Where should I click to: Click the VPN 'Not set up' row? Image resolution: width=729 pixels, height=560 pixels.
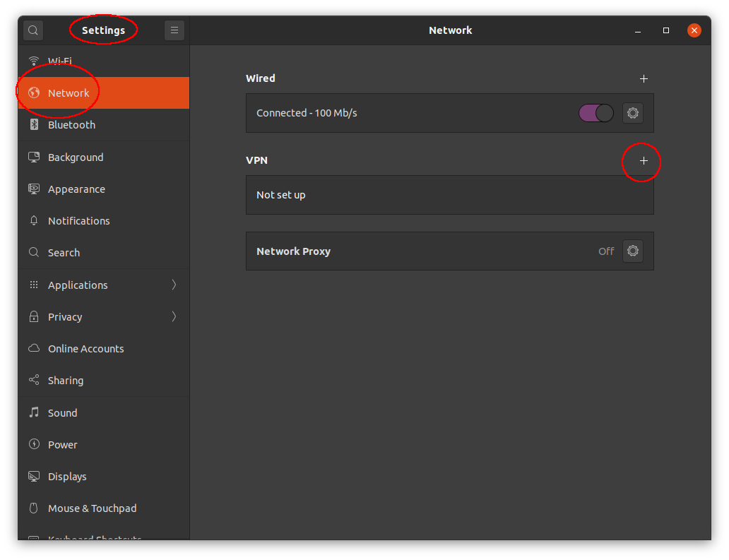click(449, 195)
